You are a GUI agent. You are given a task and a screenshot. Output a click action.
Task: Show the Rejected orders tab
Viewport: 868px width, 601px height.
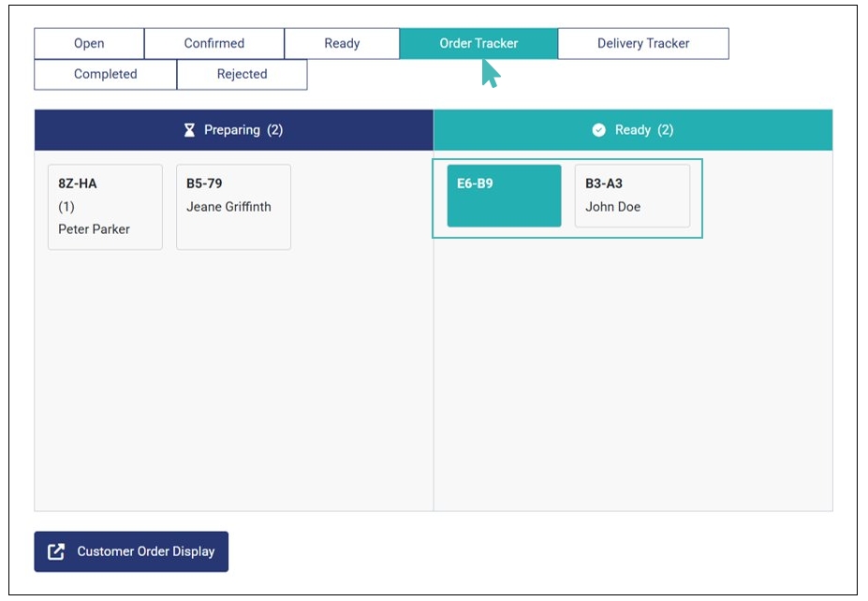coord(242,75)
